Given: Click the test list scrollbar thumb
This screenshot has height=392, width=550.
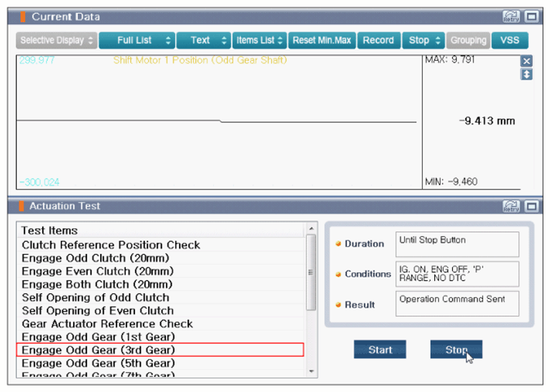Looking at the screenshot, I should pos(311,272).
